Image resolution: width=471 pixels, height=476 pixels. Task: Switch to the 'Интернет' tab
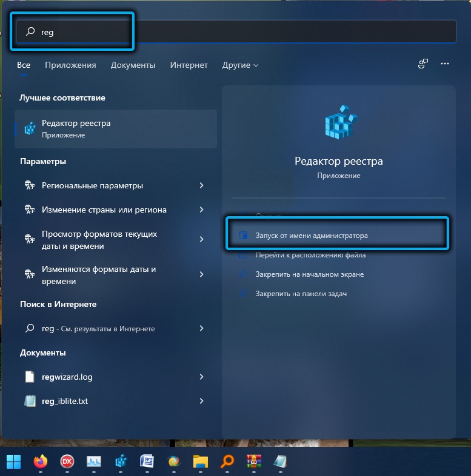[x=189, y=65]
